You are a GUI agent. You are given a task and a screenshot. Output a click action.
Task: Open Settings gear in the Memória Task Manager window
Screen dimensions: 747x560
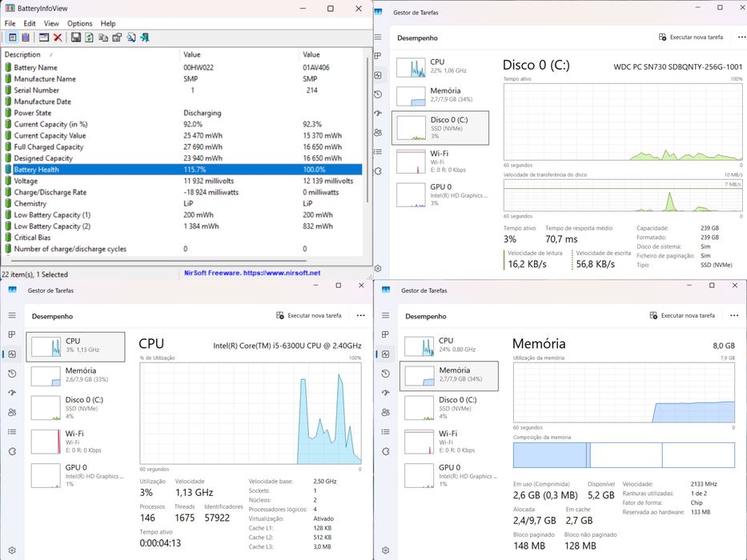[x=385, y=550]
